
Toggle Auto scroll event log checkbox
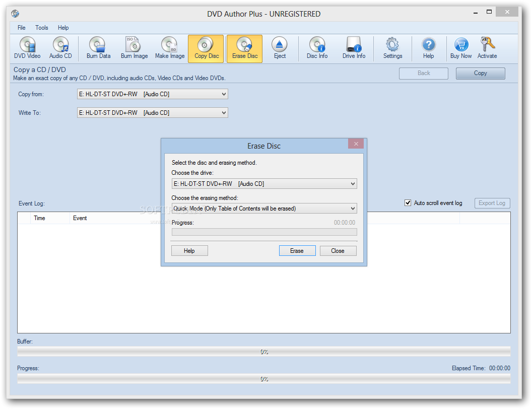coord(408,203)
